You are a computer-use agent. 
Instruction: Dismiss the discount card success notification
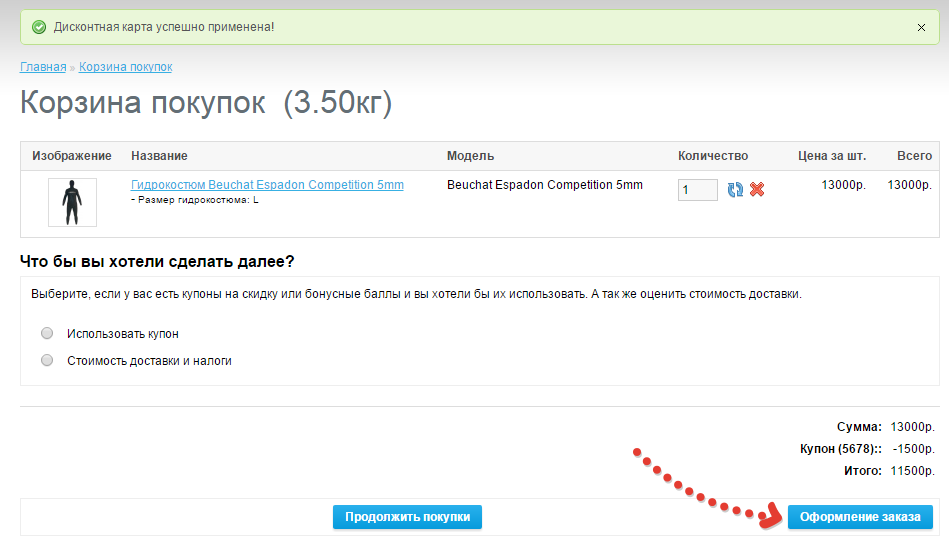pyautogui.click(x=921, y=27)
